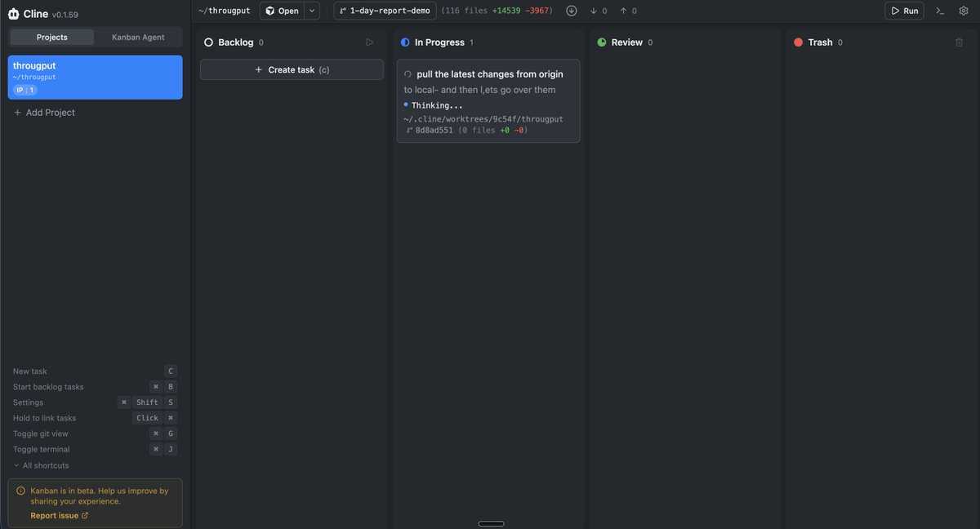Click the Start backlog tasks shortcut row
The image size is (980, 529).
(95, 387)
